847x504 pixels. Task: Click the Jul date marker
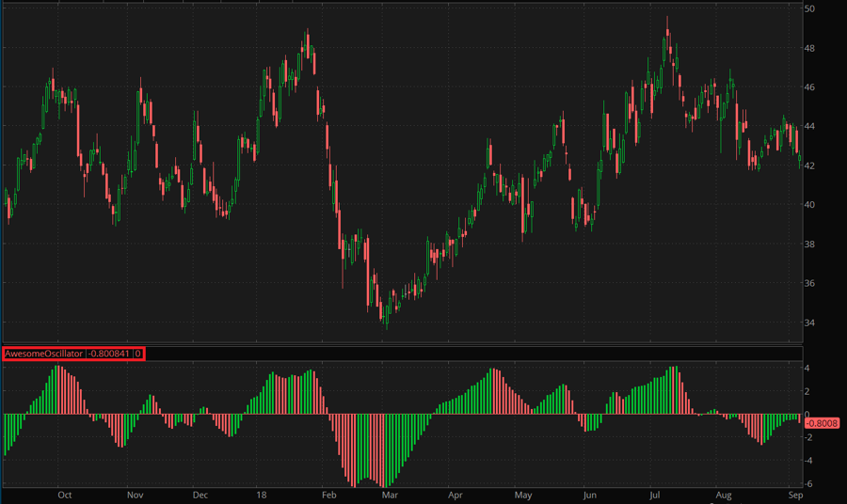[657, 494]
